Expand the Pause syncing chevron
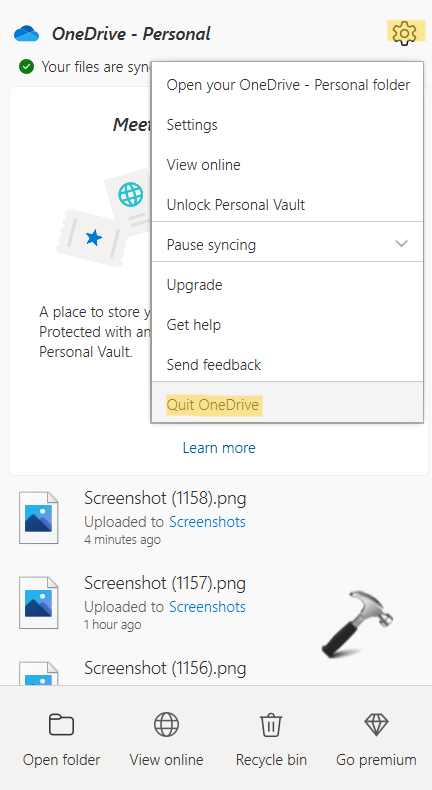 click(x=401, y=244)
